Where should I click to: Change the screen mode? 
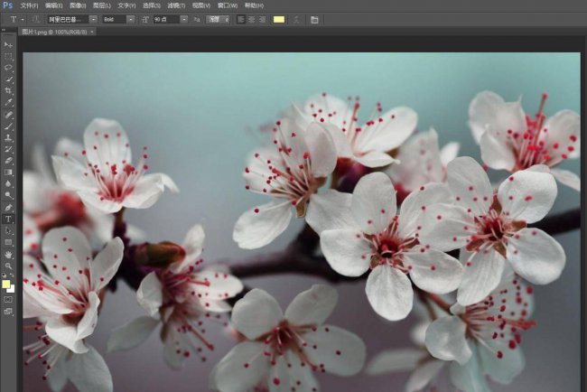point(8,312)
